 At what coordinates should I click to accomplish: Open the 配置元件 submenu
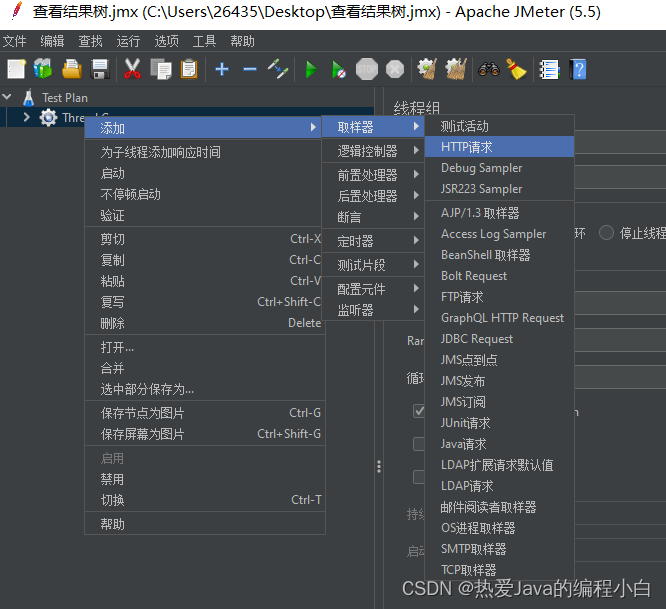tap(373, 289)
